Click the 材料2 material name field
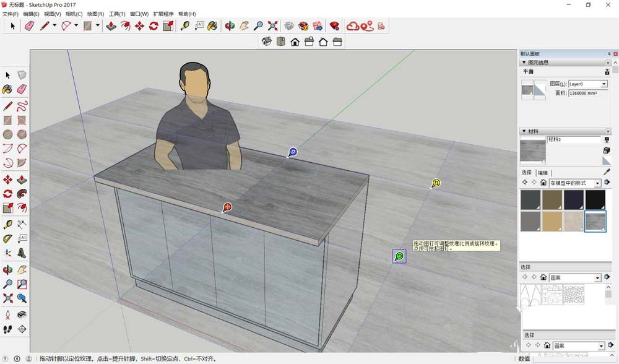The width and height of the screenshot is (619, 364). point(573,140)
